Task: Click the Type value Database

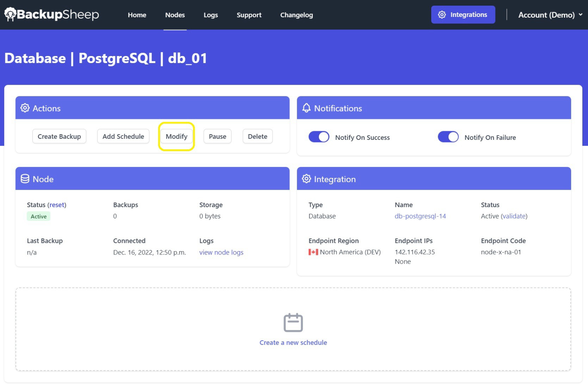Action: (322, 216)
